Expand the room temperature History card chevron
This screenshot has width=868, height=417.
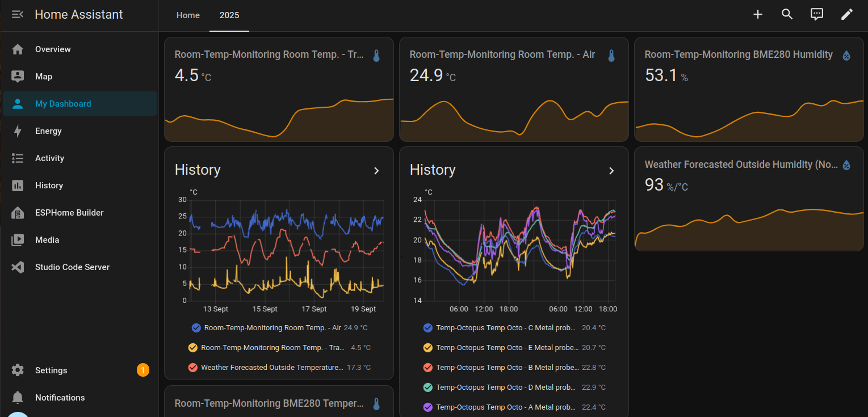click(376, 171)
